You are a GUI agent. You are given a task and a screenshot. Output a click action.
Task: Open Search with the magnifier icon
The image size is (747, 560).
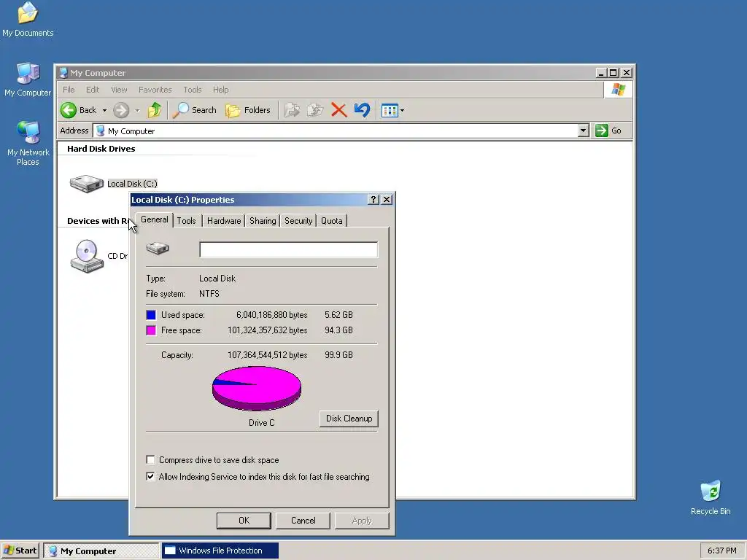tap(181, 110)
